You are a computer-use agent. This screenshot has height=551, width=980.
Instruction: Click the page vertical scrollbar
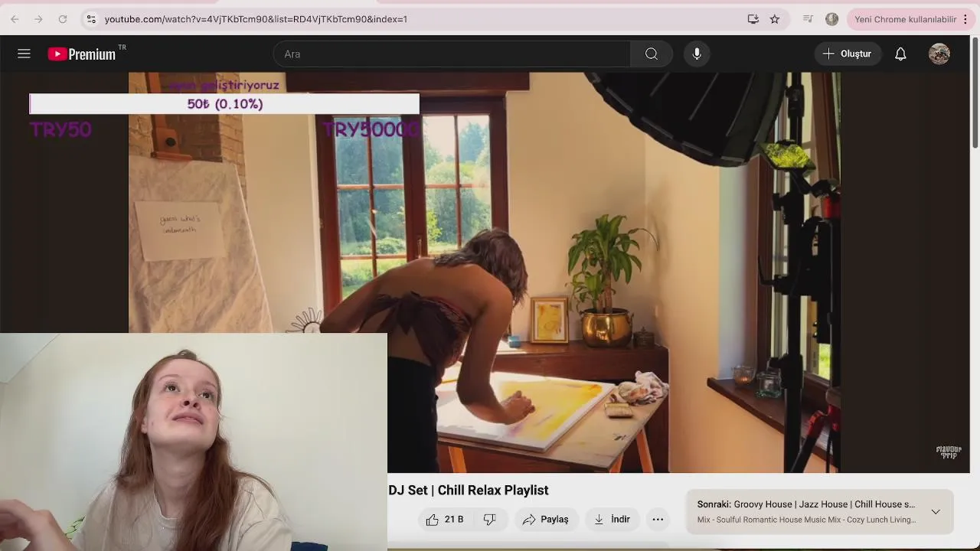pyautogui.click(x=975, y=92)
